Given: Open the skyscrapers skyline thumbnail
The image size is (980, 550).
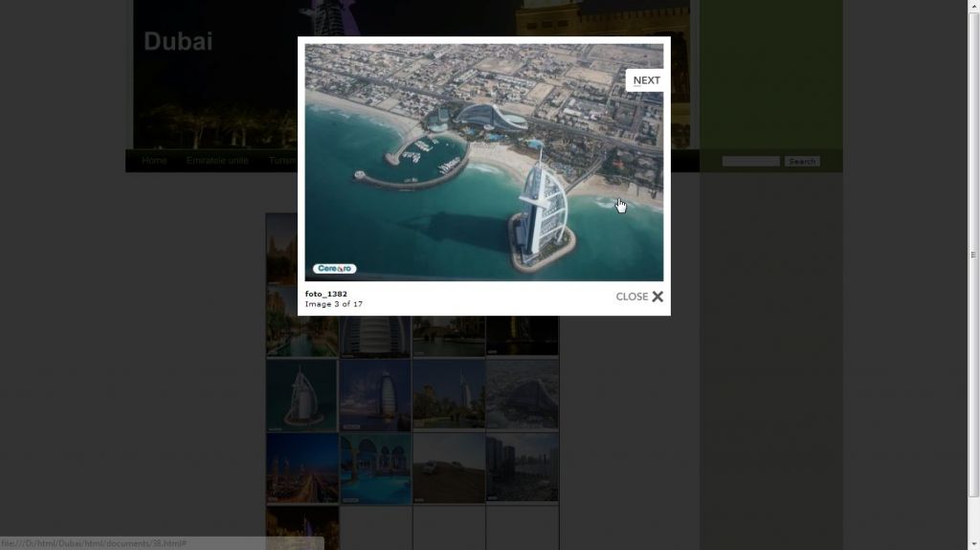Looking at the screenshot, I should 522,468.
